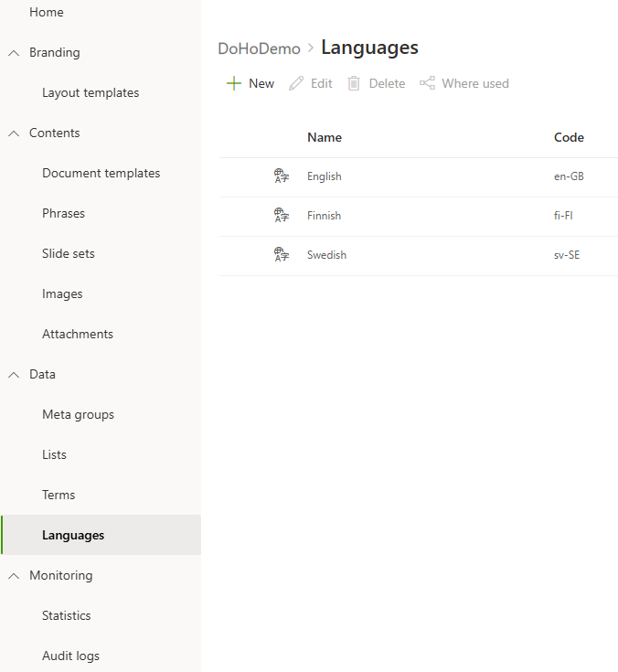618x672 pixels.
Task: Open the Audit logs page
Action: pyautogui.click(x=70, y=656)
